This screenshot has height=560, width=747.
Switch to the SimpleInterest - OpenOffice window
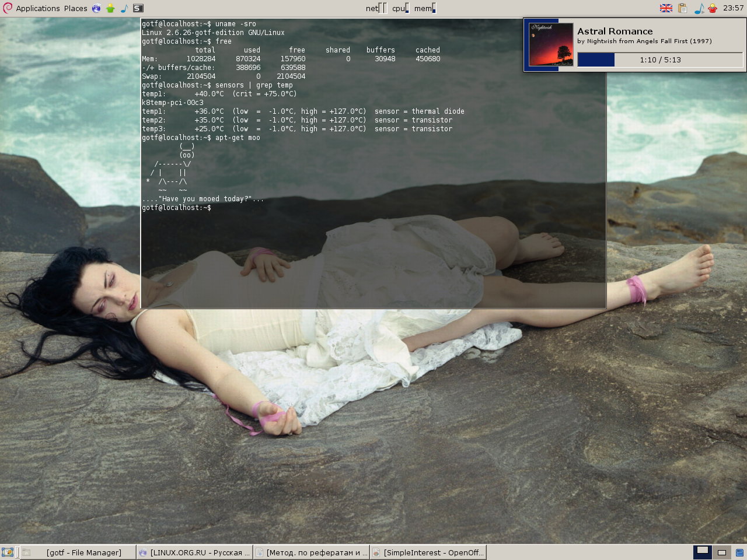[428, 552]
